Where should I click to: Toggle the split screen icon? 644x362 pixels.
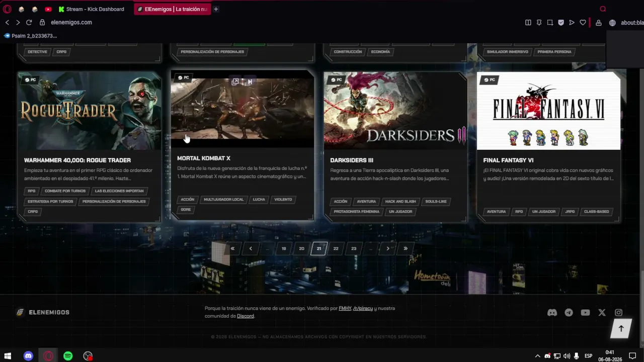(x=528, y=23)
